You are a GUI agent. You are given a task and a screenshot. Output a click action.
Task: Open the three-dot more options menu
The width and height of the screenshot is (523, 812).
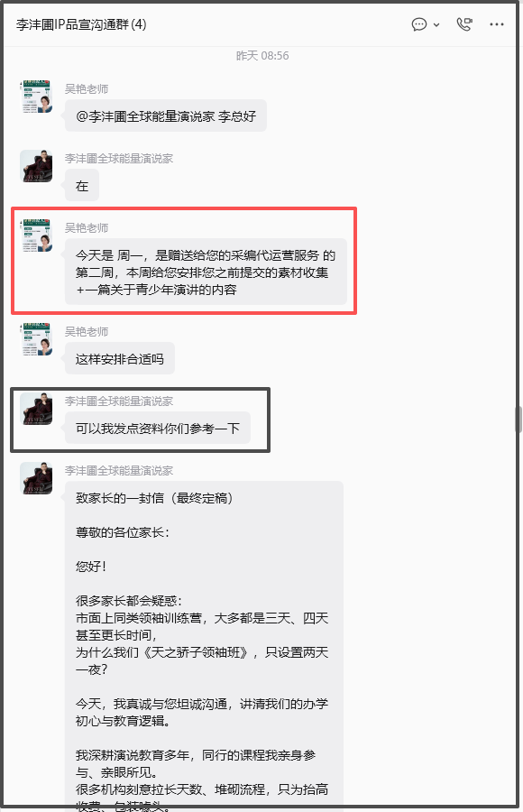tap(497, 24)
